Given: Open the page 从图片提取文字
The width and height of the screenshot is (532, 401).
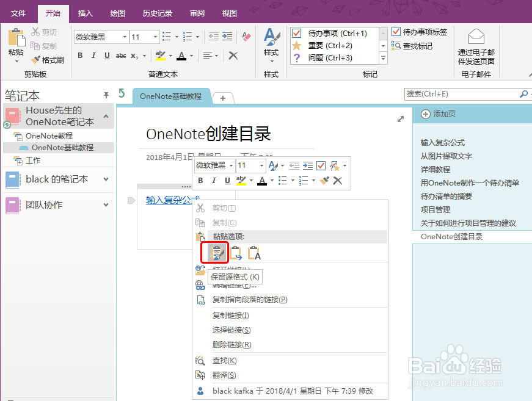Looking at the screenshot, I should (x=446, y=156).
